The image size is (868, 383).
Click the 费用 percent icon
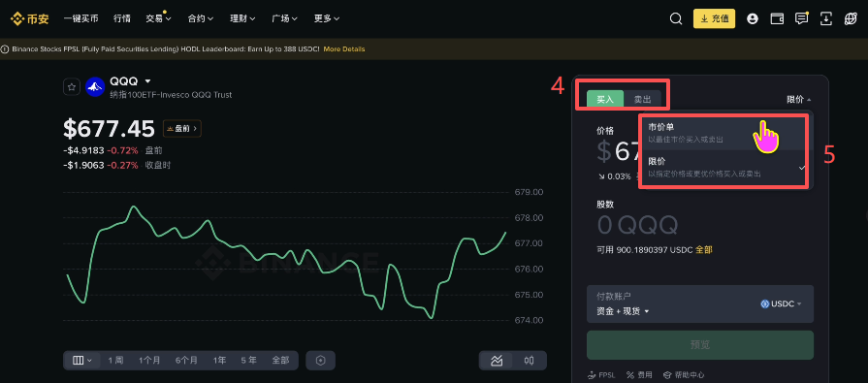pos(630,375)
